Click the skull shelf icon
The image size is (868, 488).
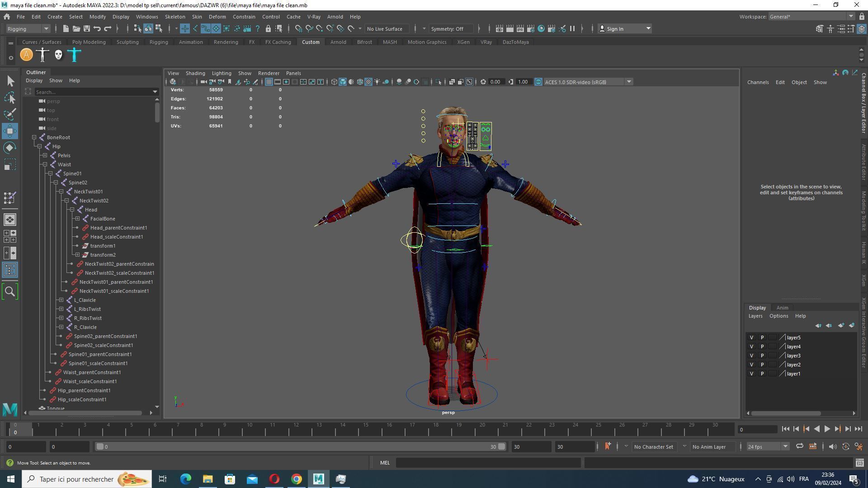pyautogui.click(x=58, y=55)
